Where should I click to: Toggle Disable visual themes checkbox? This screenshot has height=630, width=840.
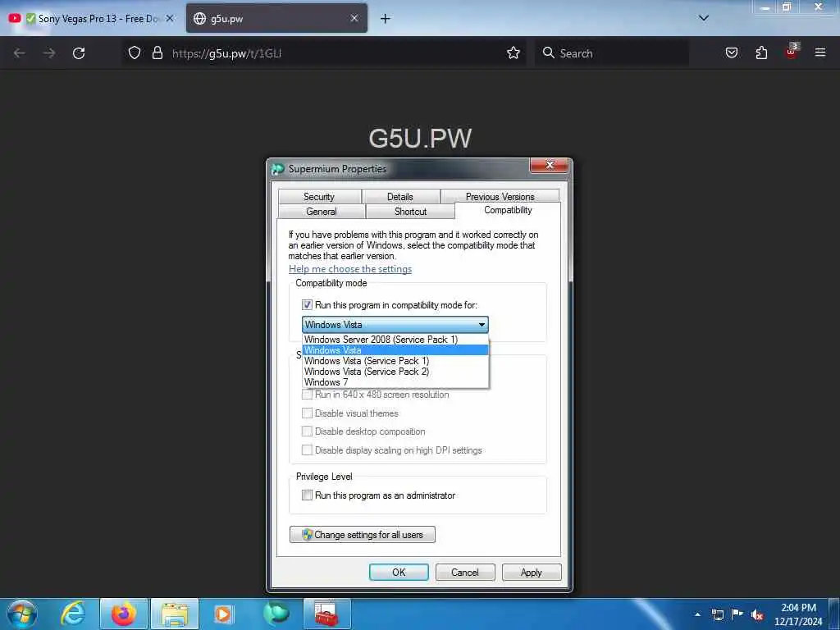[307, 413]
